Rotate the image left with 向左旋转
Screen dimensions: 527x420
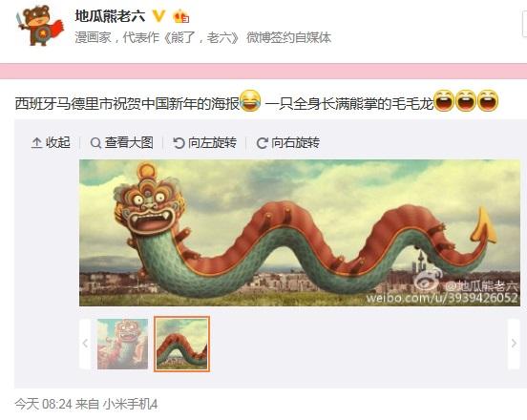point(204,143)
